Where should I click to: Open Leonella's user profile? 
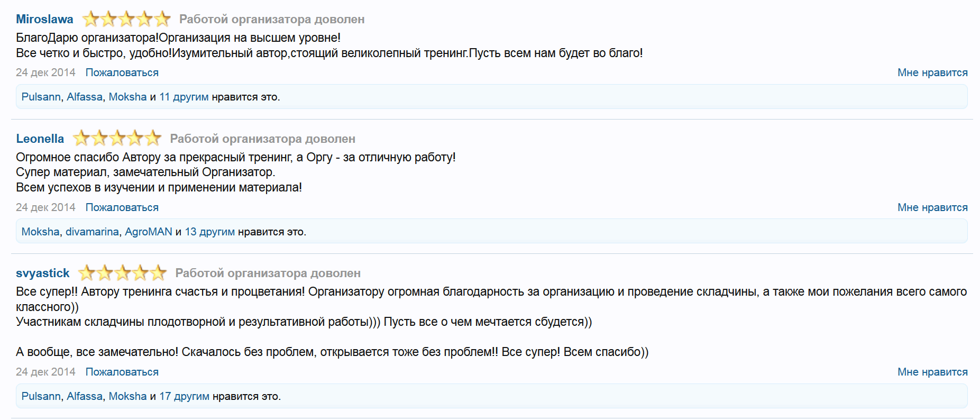click(x=40, y=139)
